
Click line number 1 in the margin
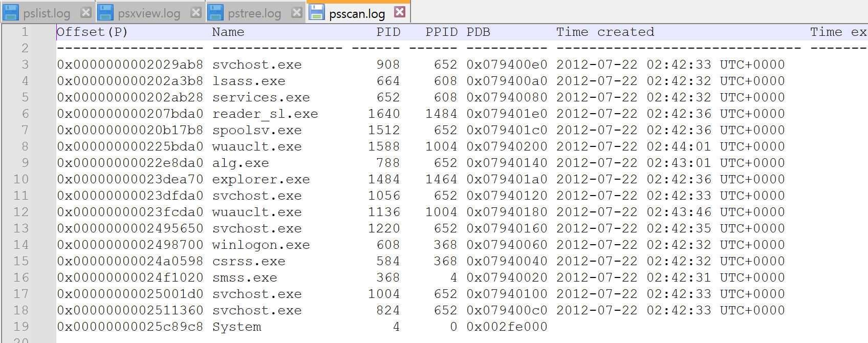[x=25, y=32]
